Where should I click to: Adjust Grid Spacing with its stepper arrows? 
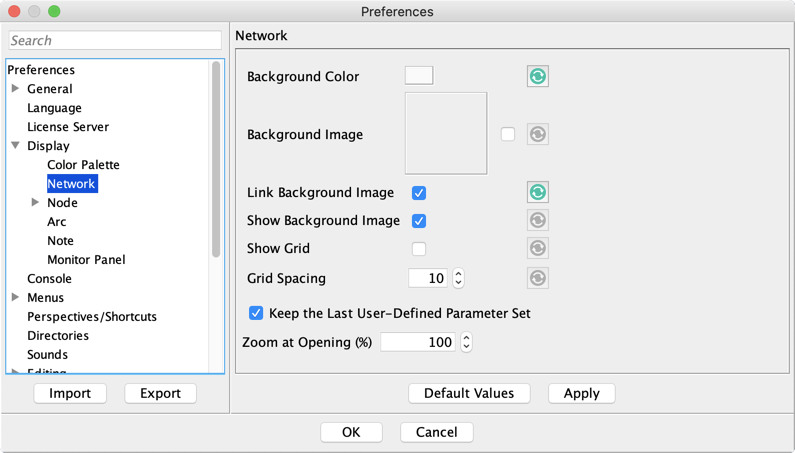click(458, 278)
